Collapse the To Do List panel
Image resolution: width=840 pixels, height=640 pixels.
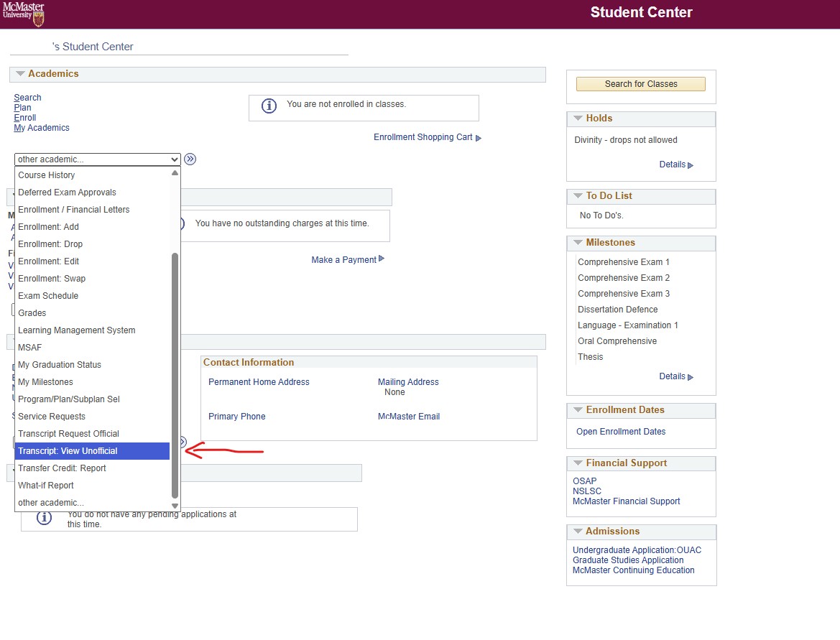tap(578, 196)
